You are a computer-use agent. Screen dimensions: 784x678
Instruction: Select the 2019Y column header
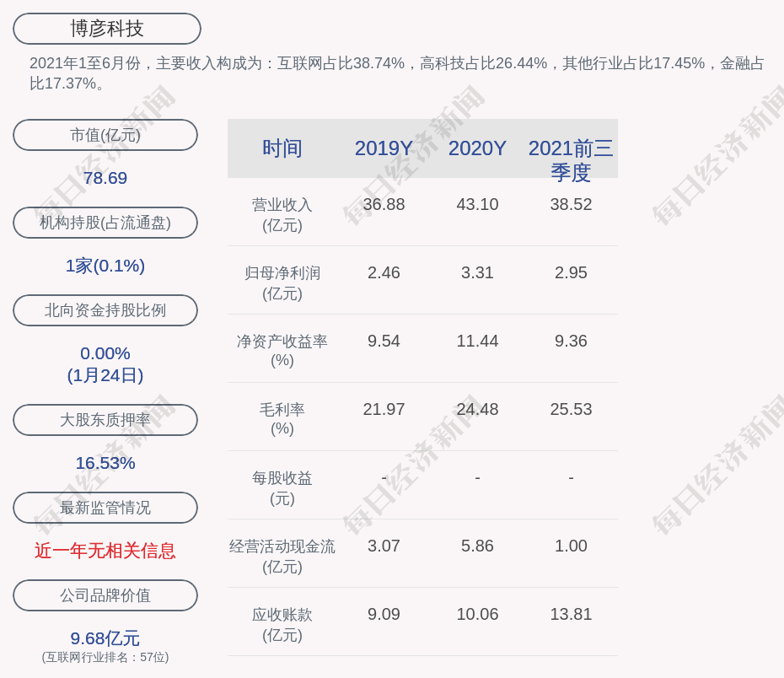[x=384, y=148]
